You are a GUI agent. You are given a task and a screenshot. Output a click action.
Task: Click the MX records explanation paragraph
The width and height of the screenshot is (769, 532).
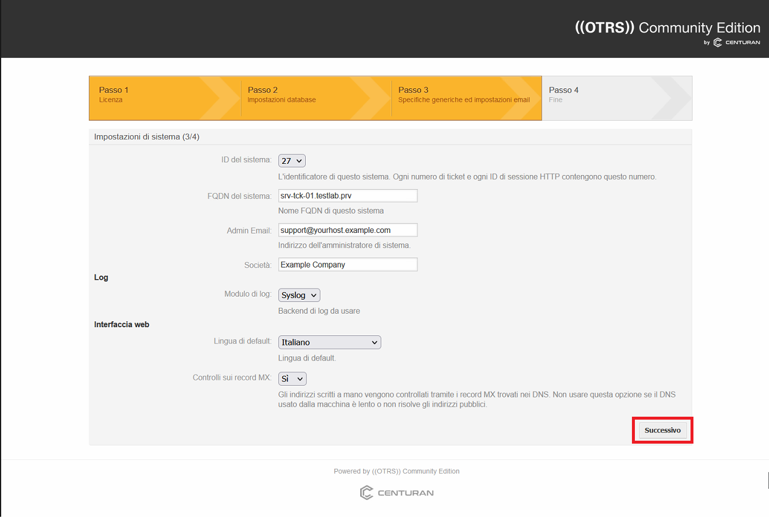477,400
